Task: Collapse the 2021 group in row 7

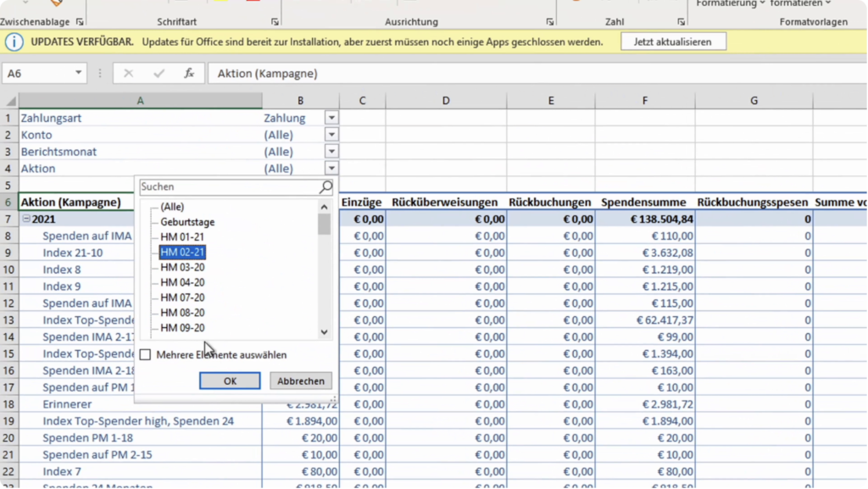Action: pyautogui.click(x=26, y=219)
